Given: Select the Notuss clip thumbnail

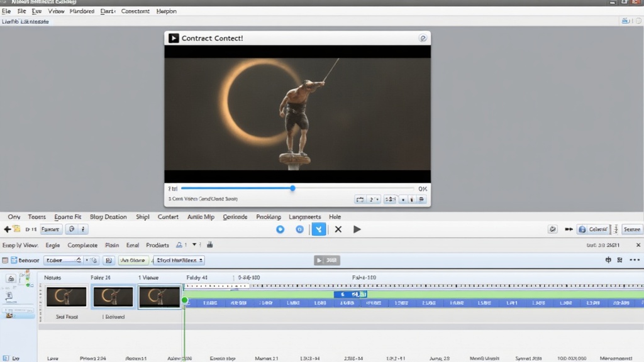Looking at the screenshot, I should click(67, 297).
